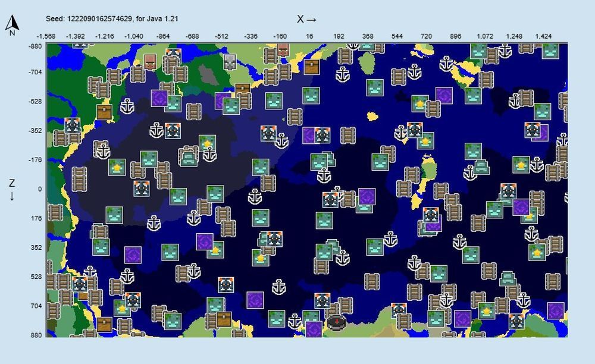The image size is (595, 364).
Task: Click the X axis arrow label
Action: (x=306, y=19)
